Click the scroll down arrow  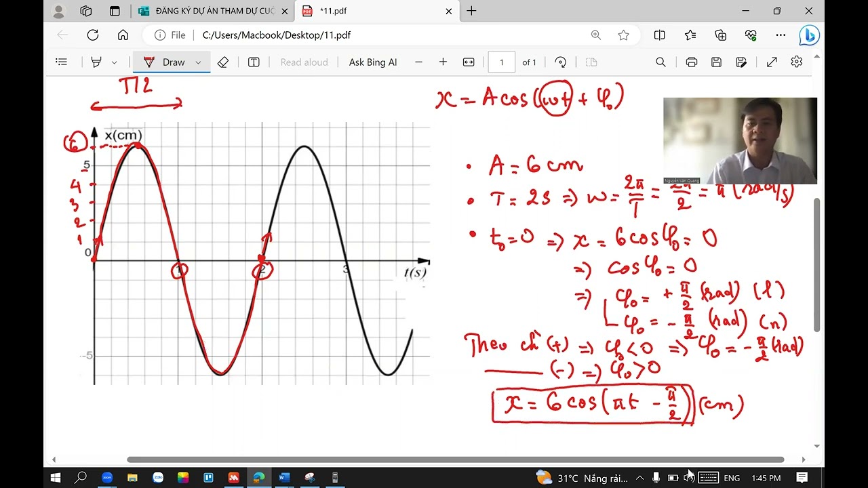click(x=816, y=446)
